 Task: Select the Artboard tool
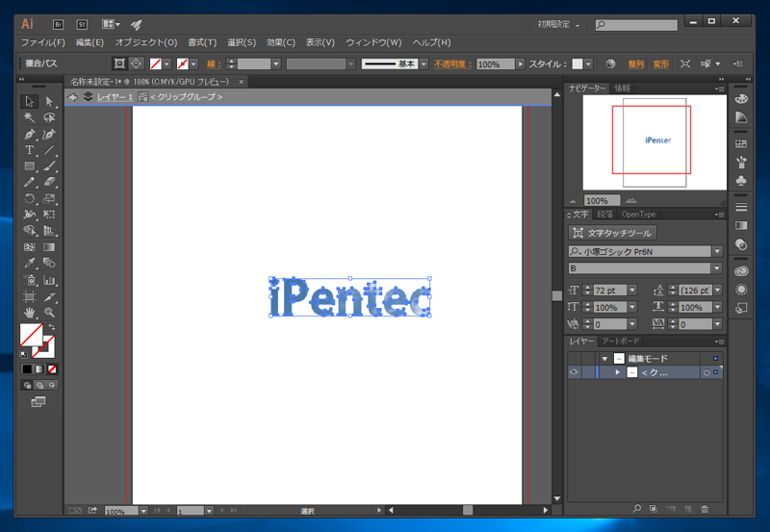pyautogui.click(x=29, y=296)
